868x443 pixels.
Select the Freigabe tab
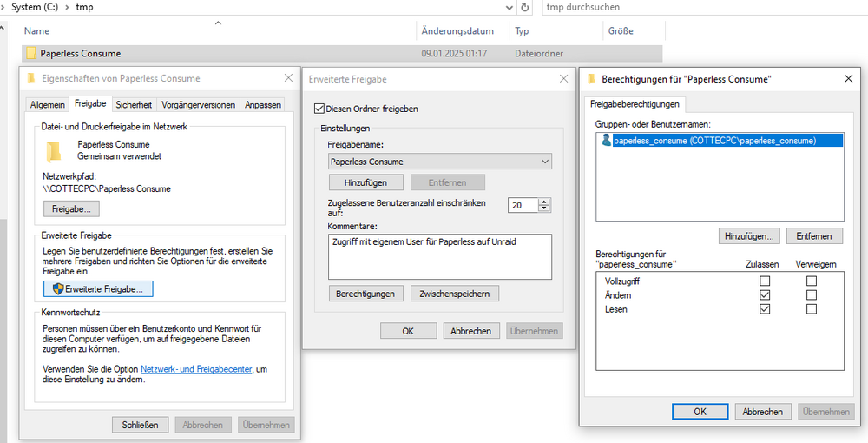coord(90,103)
